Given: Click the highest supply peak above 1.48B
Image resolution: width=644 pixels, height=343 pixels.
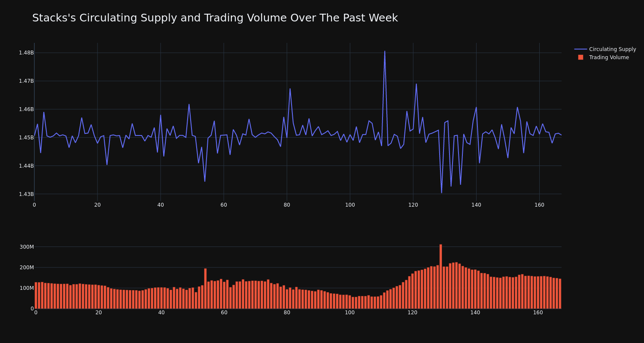Looking at the screenshot, I should click(385, 51).
